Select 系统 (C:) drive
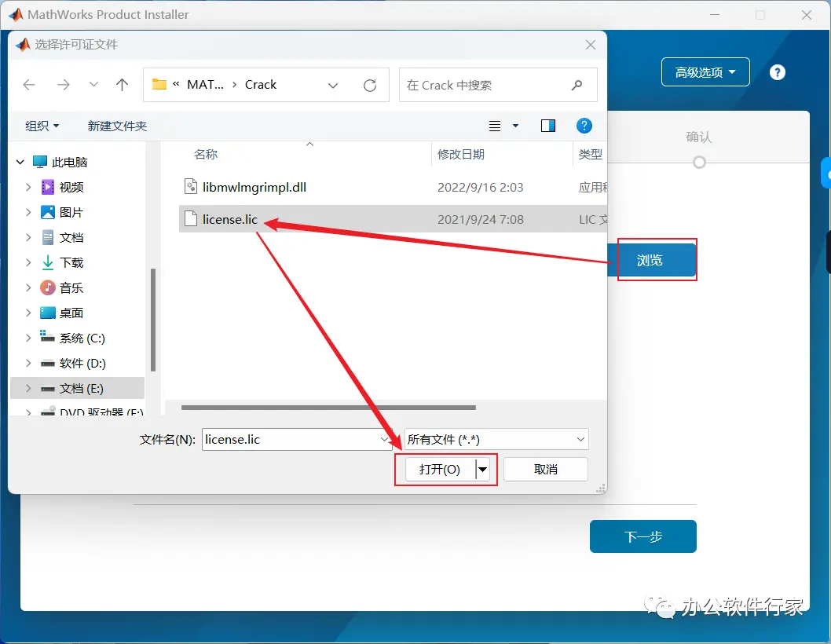This screenshot has height=644, width=831. pyautogui.click(x=82, y=338)
